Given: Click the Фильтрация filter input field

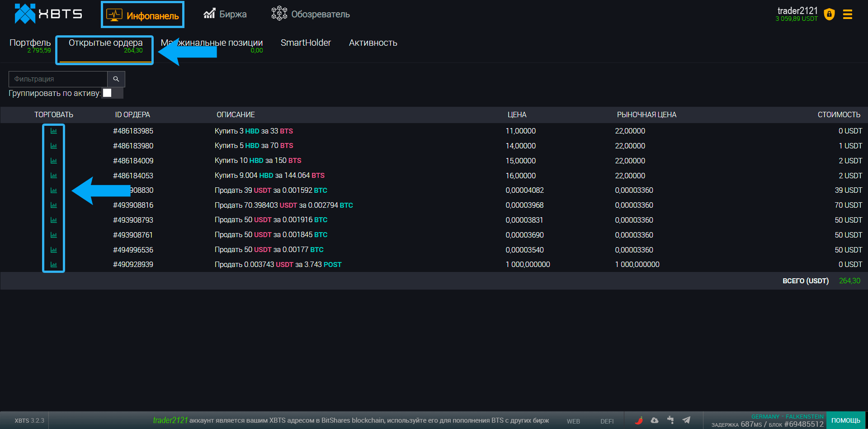Looking at the screenshot, I should [x=58, y=79].
